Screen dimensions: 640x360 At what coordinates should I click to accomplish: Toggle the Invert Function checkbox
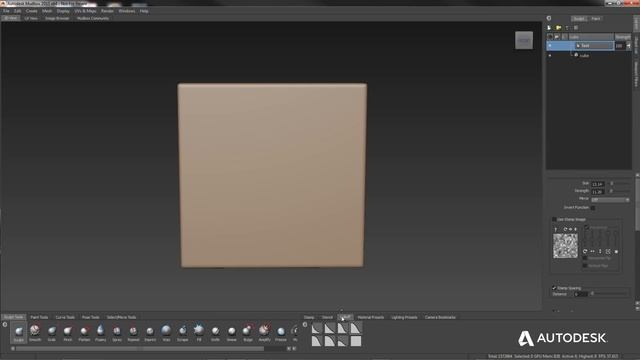click(x=593, y=208)
